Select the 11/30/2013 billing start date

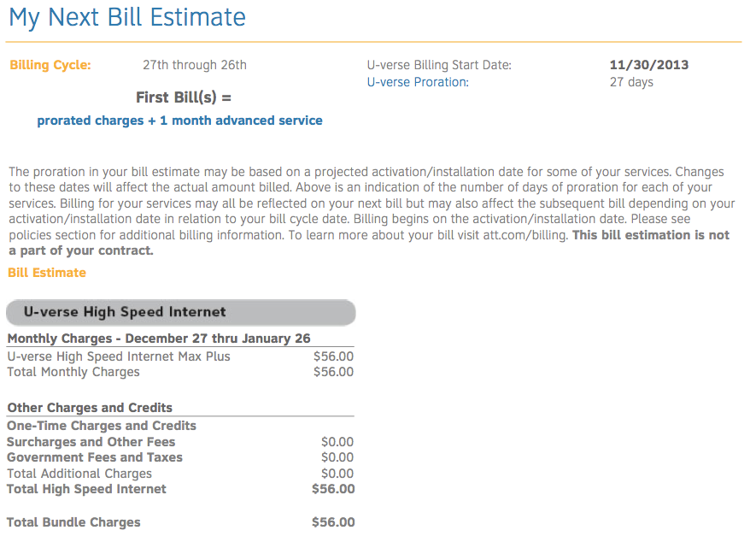point(649,65)
